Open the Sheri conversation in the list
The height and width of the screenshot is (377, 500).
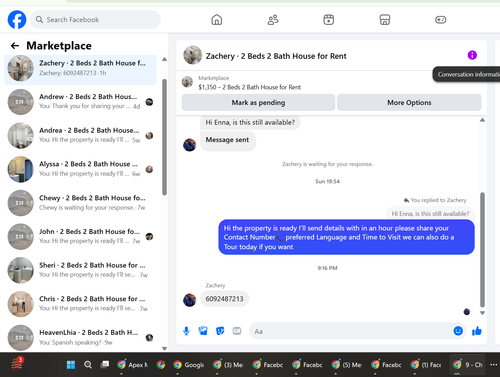pyautogui.click(x=80, y=270)
